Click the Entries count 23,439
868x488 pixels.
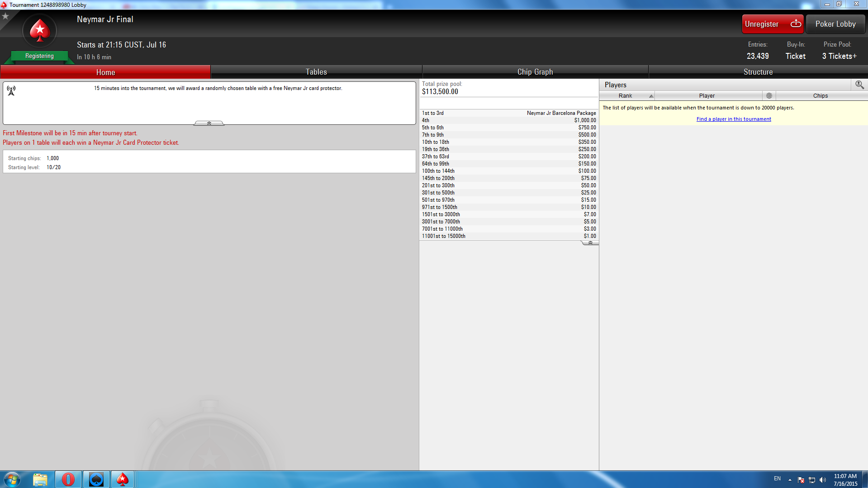pyautogui.click(x=758, y=56)
